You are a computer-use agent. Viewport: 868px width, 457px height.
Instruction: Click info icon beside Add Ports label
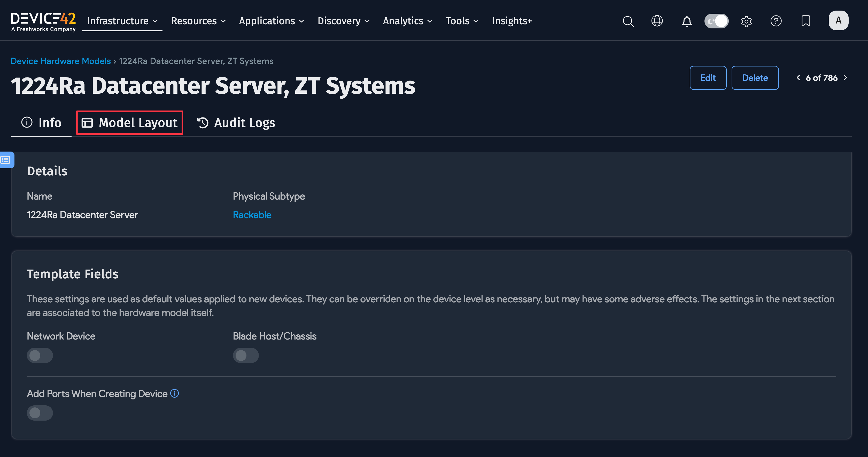coord(175,393)
